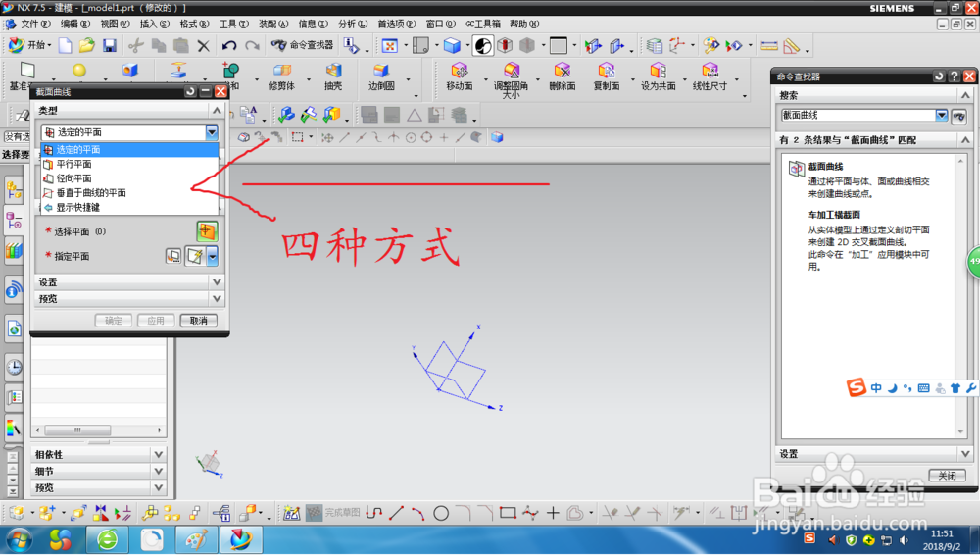
Task: Open the 命令查找器 command finder tool
Action: point(303,45)
